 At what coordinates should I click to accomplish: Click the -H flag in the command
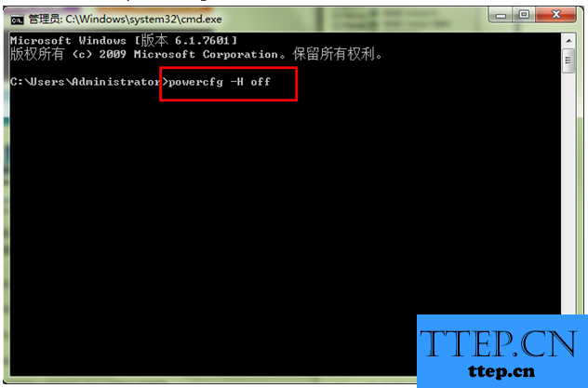[x=236, y=81]
